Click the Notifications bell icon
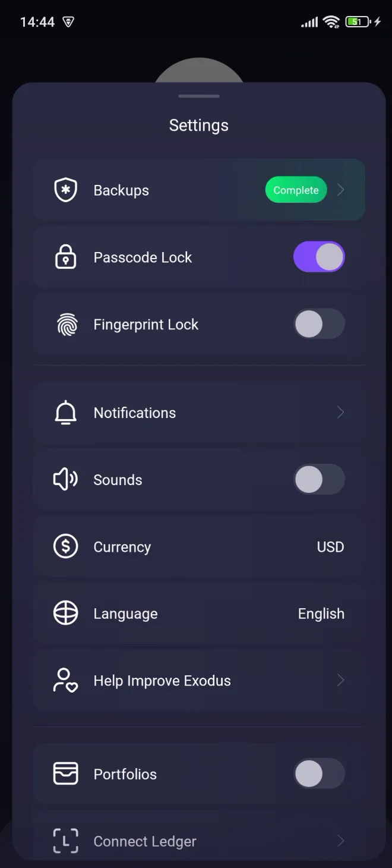The height and width of the screenshot is (868, 392). pyautogui.click(x=65, y=413)
